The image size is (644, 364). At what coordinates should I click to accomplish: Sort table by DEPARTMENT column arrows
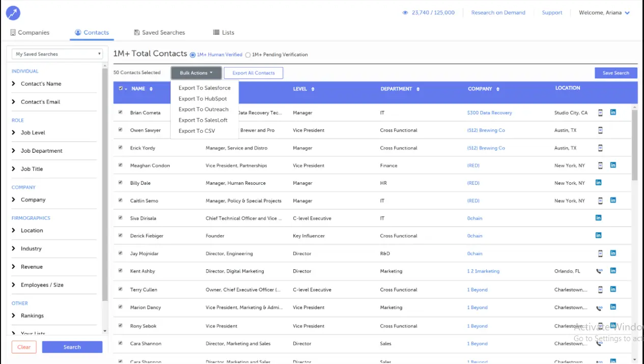(x=418, y=89)
